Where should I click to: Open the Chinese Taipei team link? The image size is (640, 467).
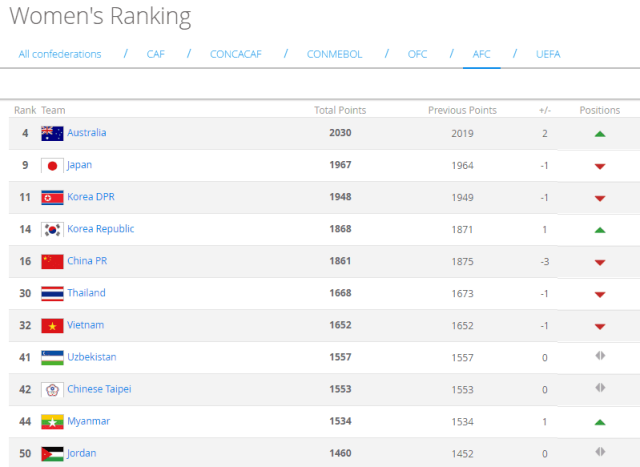[99, 389]
